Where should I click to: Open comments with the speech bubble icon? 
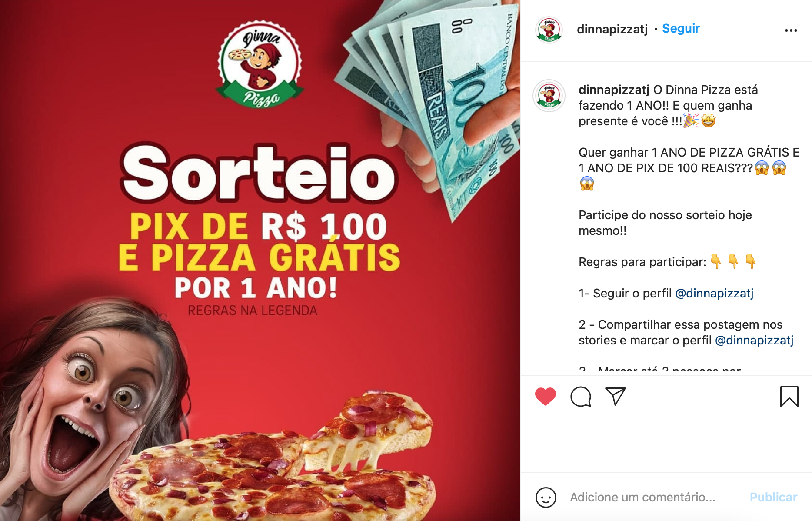(x=581, y=396)
